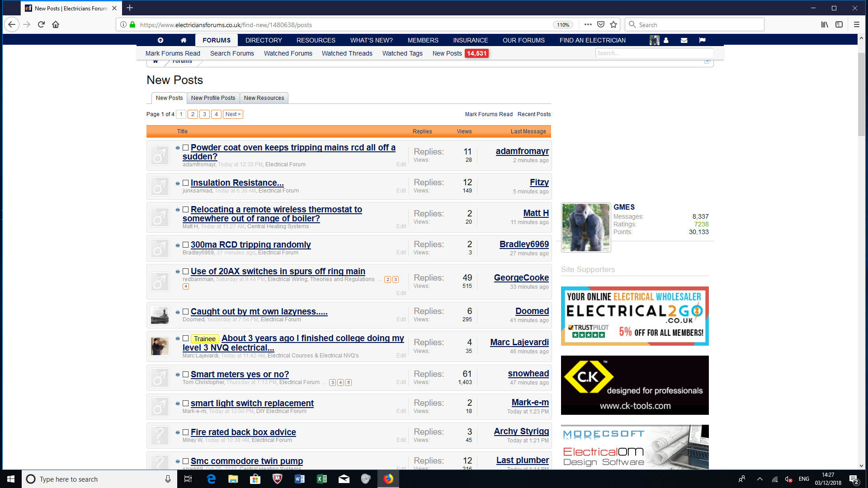This screenshot has height=488, width=868.
Task: Tick the 300ma RCD tripping randomly checkbox
Action: [185, 244]
